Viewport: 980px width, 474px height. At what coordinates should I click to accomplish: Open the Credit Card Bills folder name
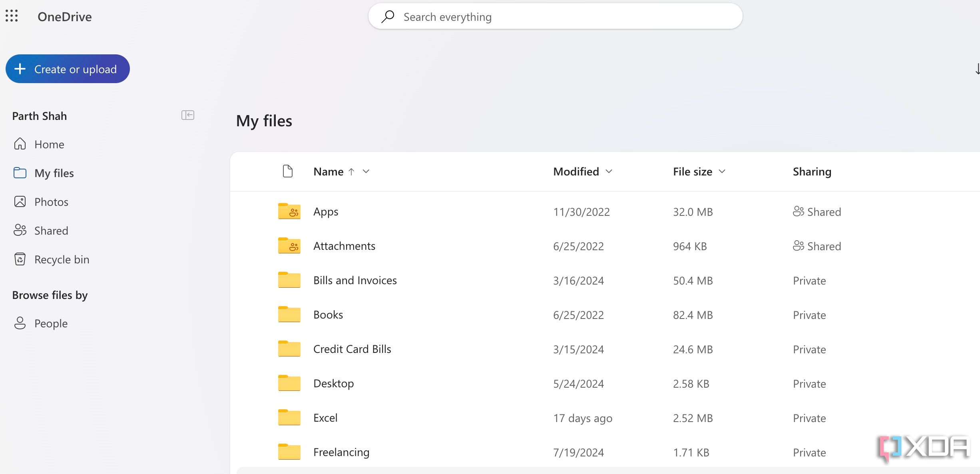tap(352, 349)
